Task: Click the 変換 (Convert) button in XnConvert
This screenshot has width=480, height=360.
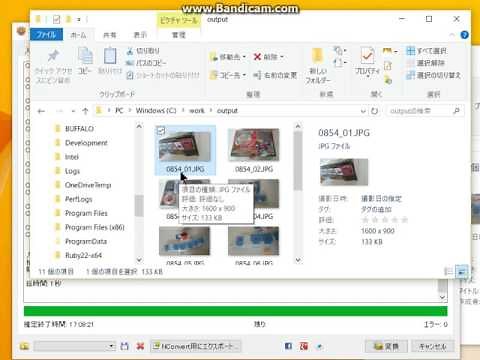Action: [386, 346]
